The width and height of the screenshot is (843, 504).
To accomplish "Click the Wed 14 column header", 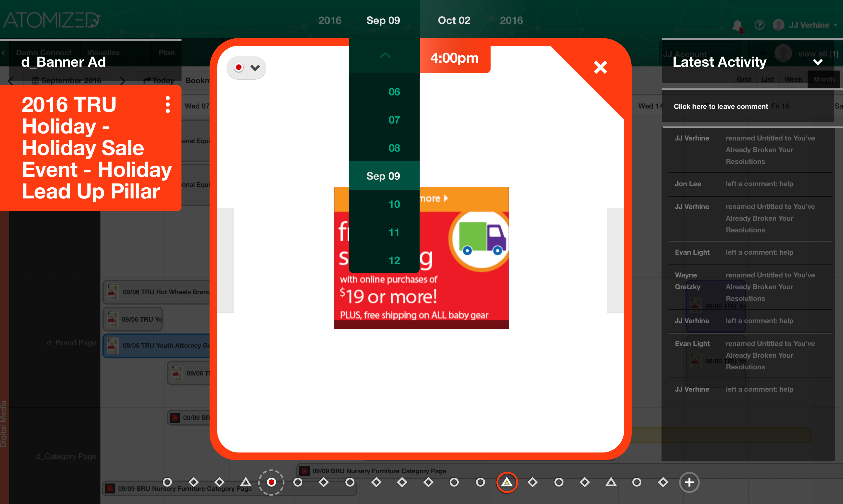I will 650,106.
